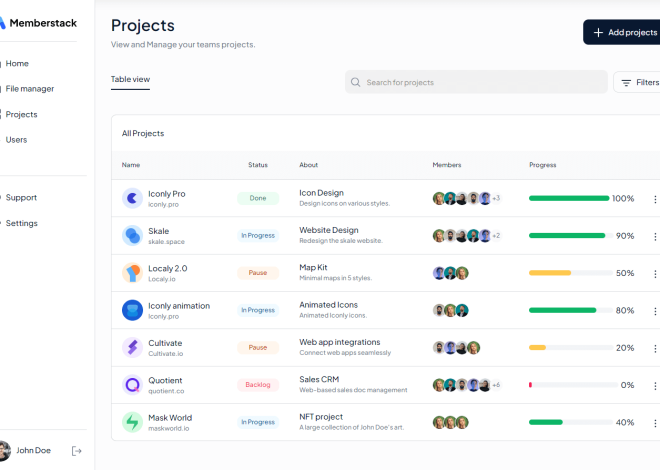Click John Doe's profile avatar
The width and height of the screenshot is (660, 470).
pos(4,451)
